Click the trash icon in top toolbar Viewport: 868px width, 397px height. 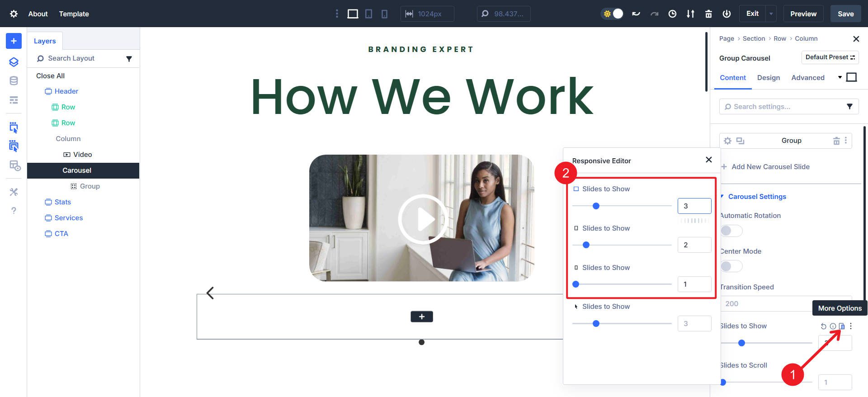coord(708,14)
